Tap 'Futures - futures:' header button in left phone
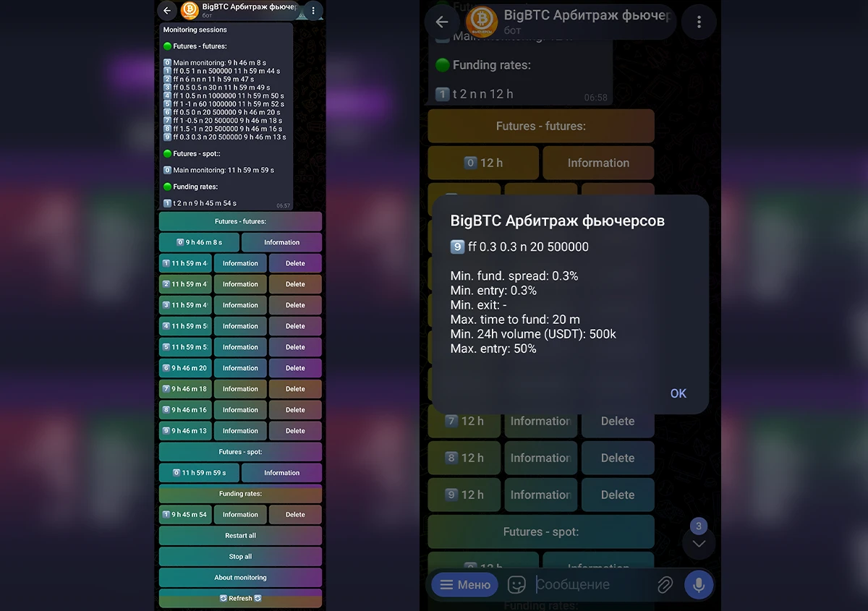Screen dimensions: 868x611 click(x=240, y=221)
